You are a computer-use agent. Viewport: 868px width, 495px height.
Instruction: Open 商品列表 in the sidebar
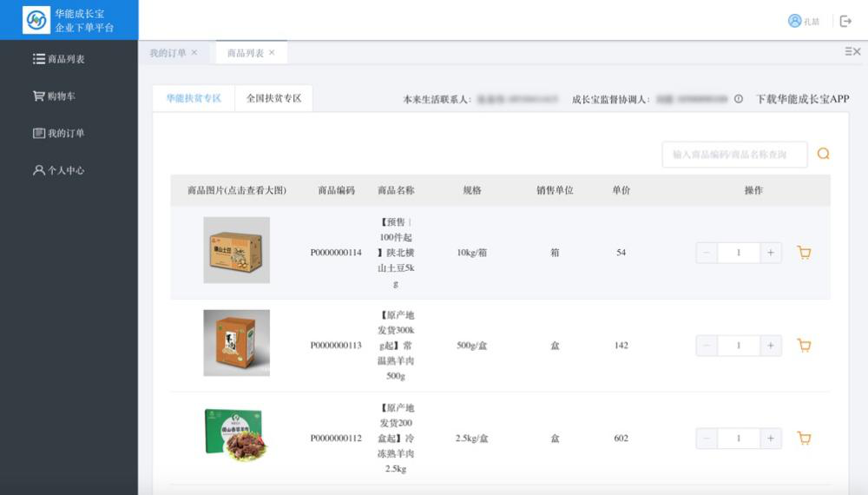pos(59,59)
